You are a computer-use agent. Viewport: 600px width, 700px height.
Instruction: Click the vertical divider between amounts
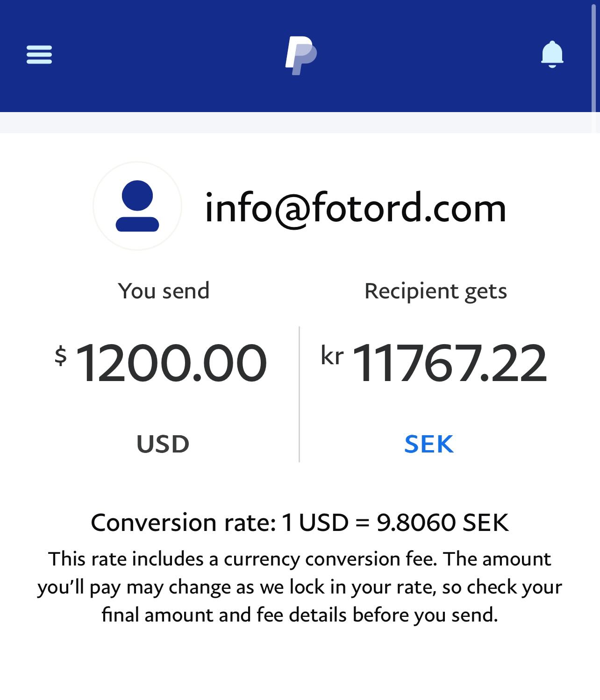tap(299, 394)
